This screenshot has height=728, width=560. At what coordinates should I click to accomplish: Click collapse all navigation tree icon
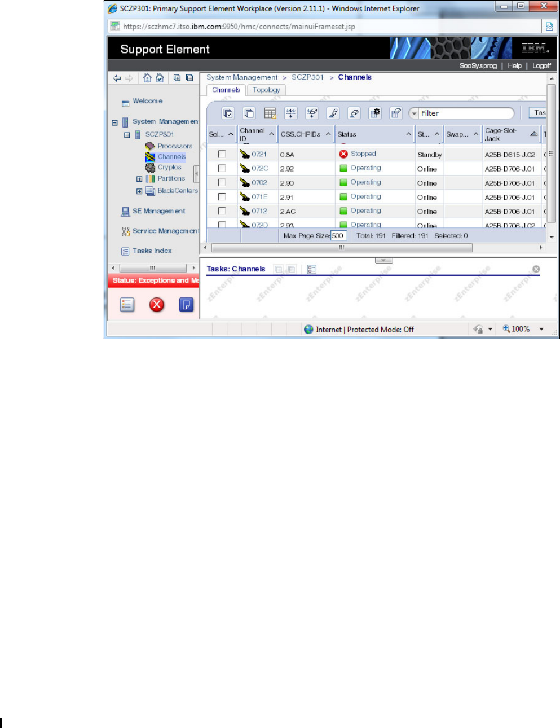pos(189,78)
